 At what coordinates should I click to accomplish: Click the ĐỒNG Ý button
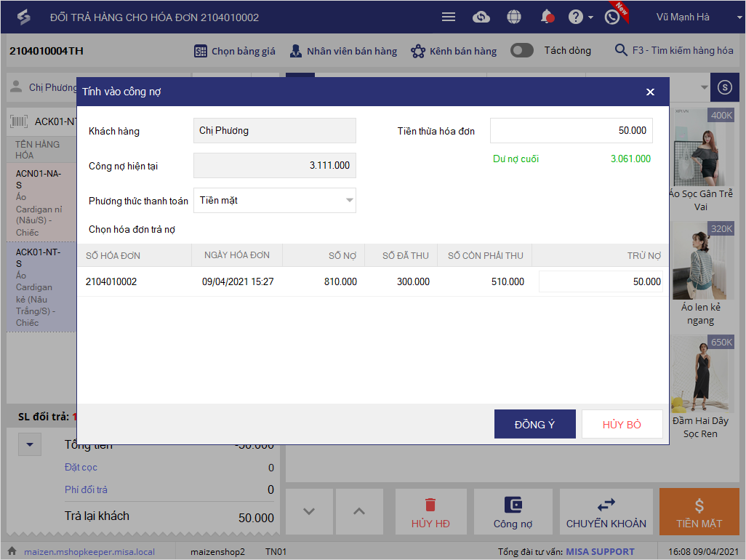(534, 424)
